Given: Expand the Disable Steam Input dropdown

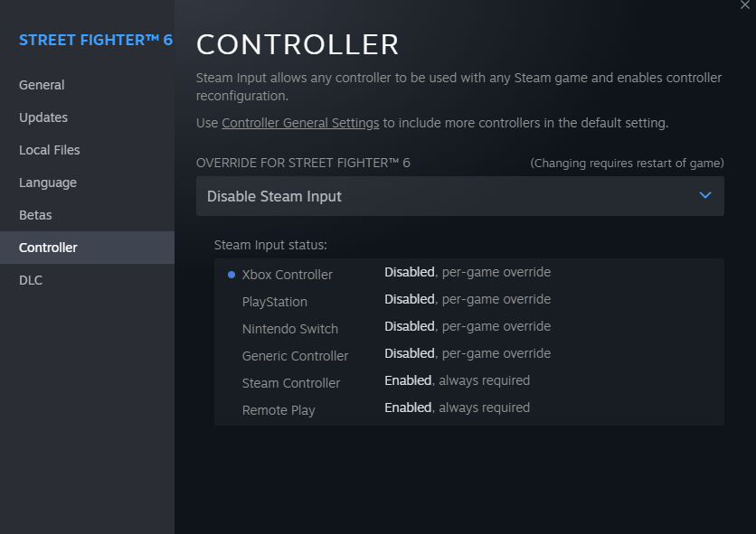Looking at the screenshot, I should [x=459, y=196].
